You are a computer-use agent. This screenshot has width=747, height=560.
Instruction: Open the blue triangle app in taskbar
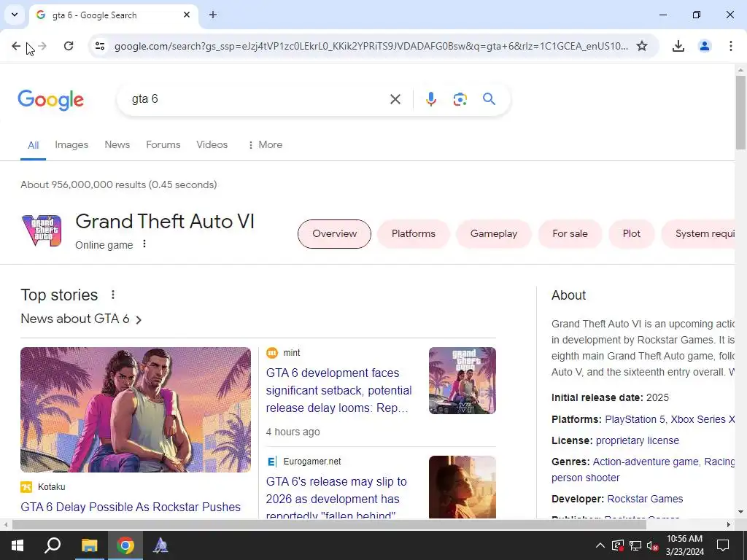(x=160, y=545)
